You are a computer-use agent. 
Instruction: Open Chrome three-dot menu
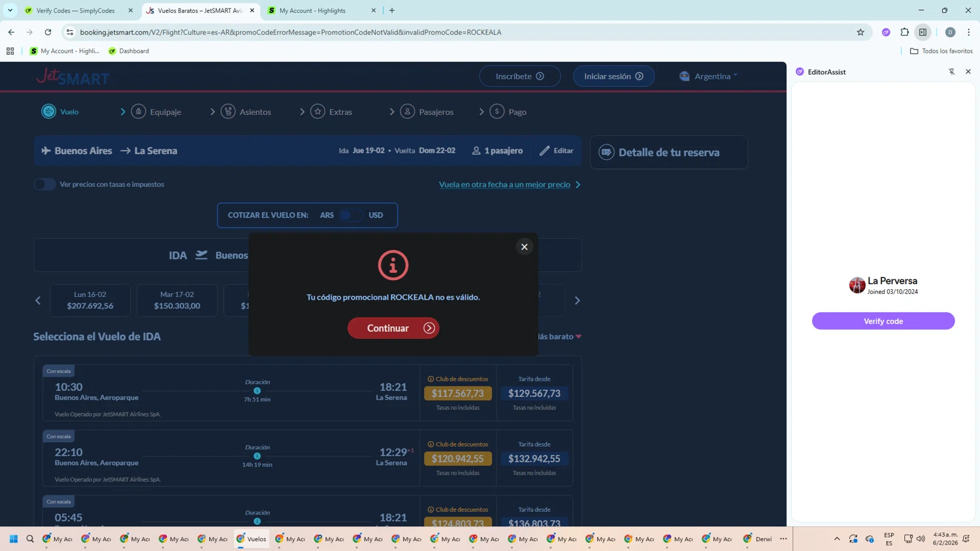pos(969,32)
